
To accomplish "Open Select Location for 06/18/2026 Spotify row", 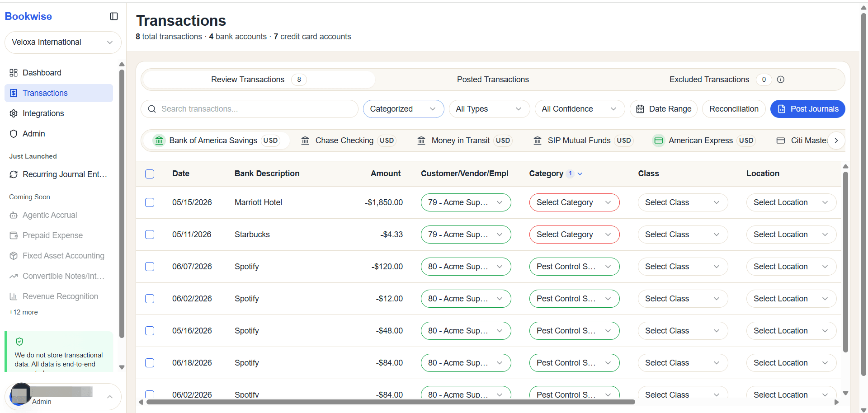I will tap(791, 363).
